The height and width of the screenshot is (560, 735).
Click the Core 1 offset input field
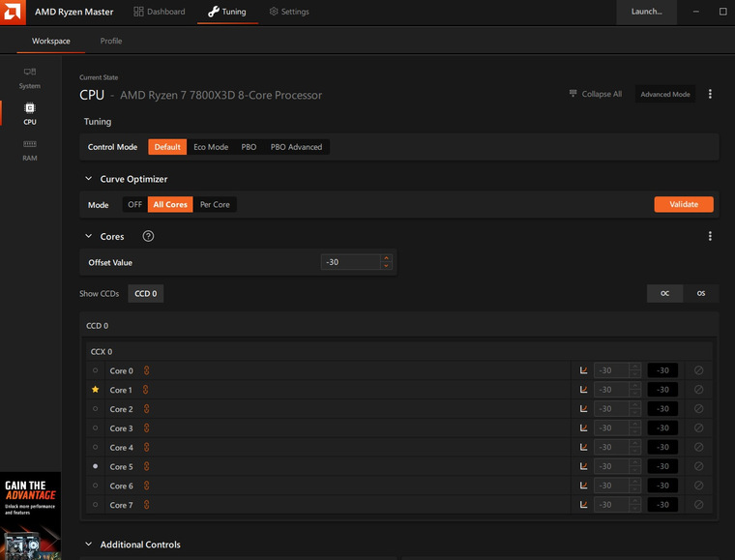612,390
